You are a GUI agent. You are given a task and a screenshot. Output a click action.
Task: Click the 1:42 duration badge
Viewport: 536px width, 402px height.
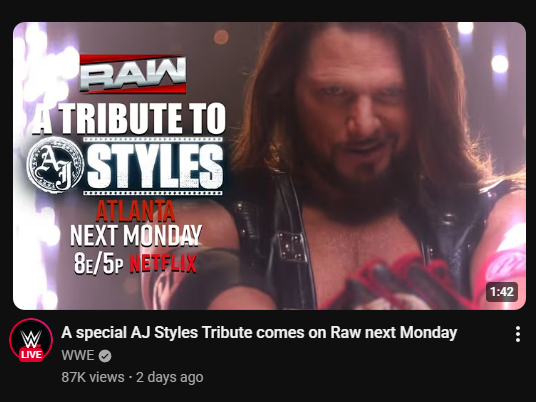pos(501,292)
